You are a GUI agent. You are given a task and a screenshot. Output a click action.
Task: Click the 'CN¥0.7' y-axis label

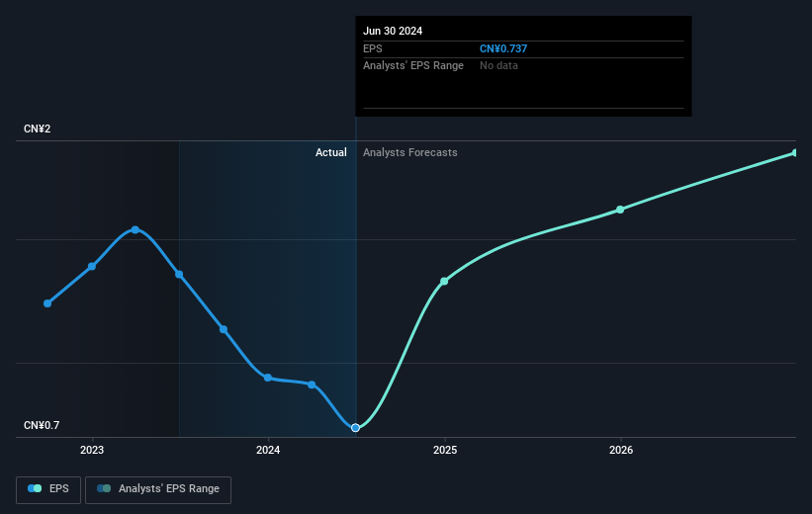[42, 425]
